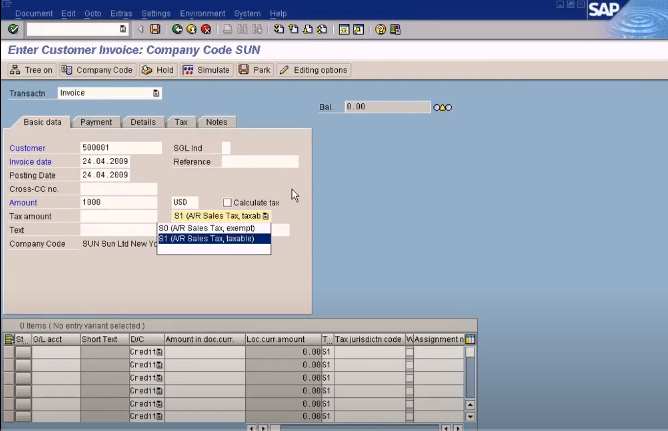The height and width of the screenshot is (431, 668).
Task: Click the Amount input field
Action: pyautogui.click(x=119, y=202)
